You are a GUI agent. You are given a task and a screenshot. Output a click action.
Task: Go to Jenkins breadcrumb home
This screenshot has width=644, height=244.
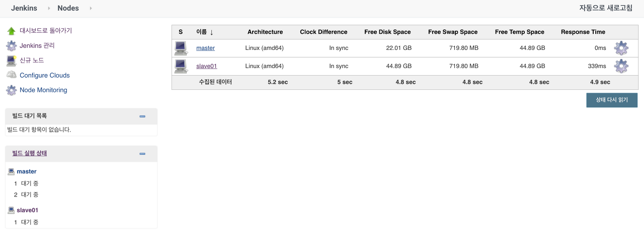(x=24, y=8)
